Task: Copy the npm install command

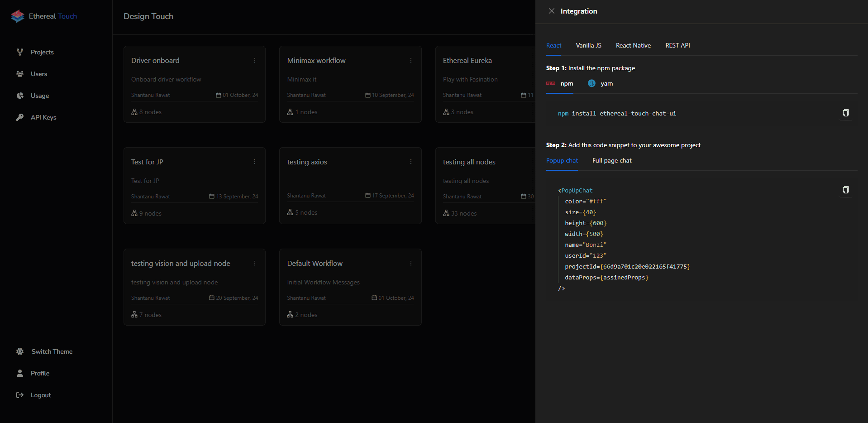Action: [x=845, y=113]
